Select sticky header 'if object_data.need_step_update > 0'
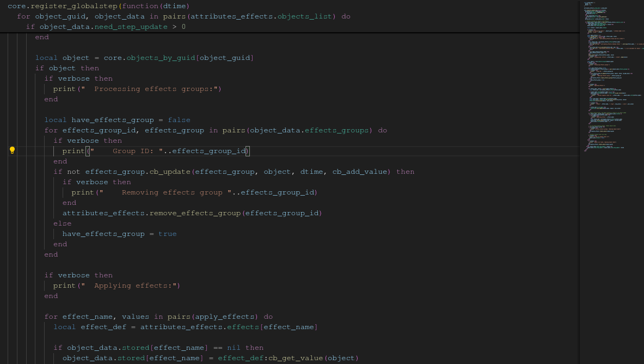This screenshot has width=644, height=364. point(106,27)
